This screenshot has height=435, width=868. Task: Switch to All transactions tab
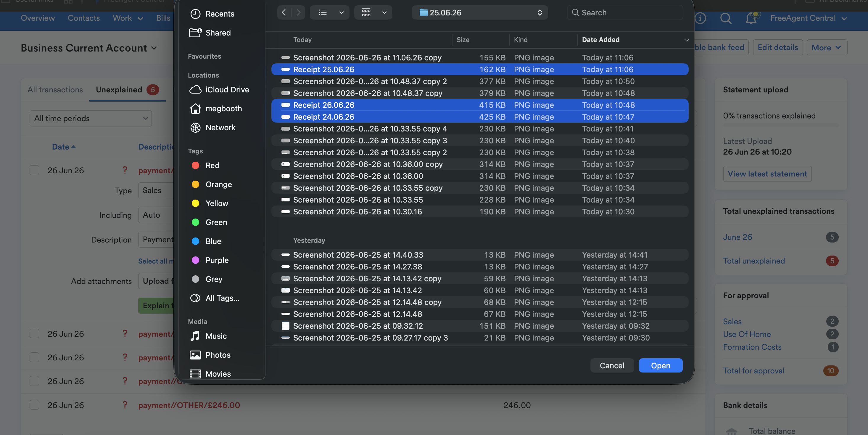click(x=55, y=89)
